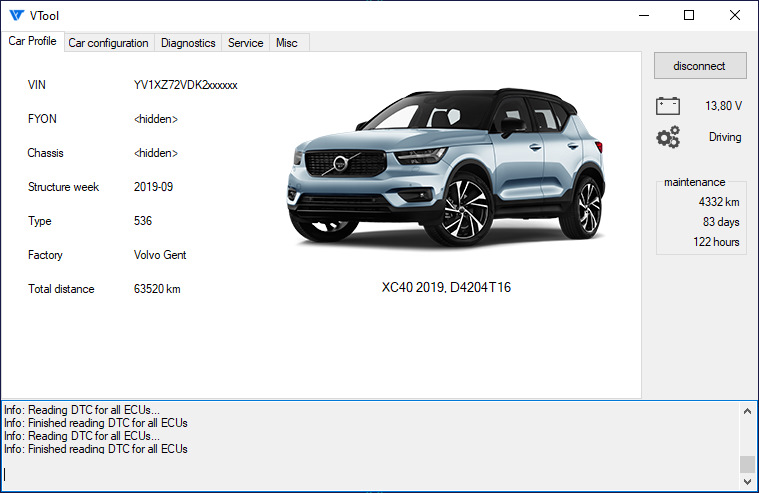759x493 pixels.
Task: Click the Chassis field label
Action: pos(46,153)
